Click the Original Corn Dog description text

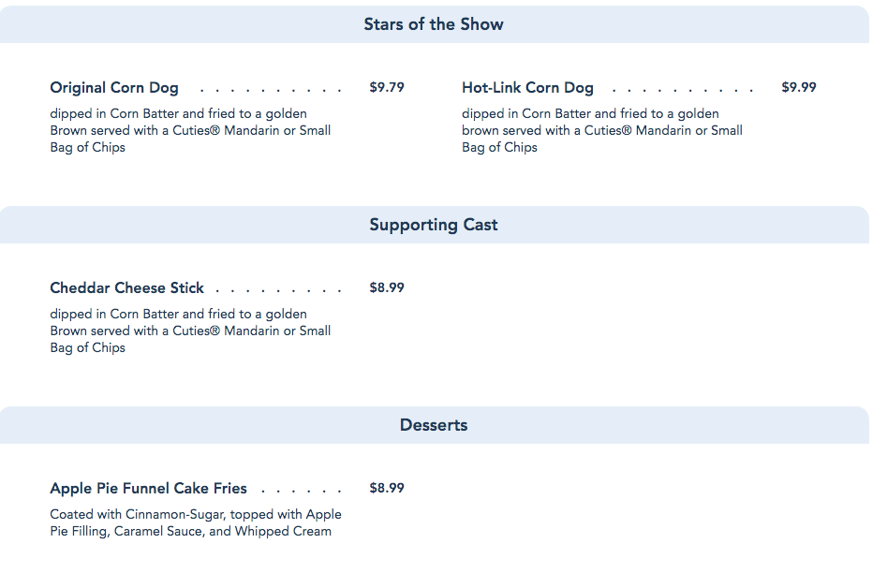(190, 130)
